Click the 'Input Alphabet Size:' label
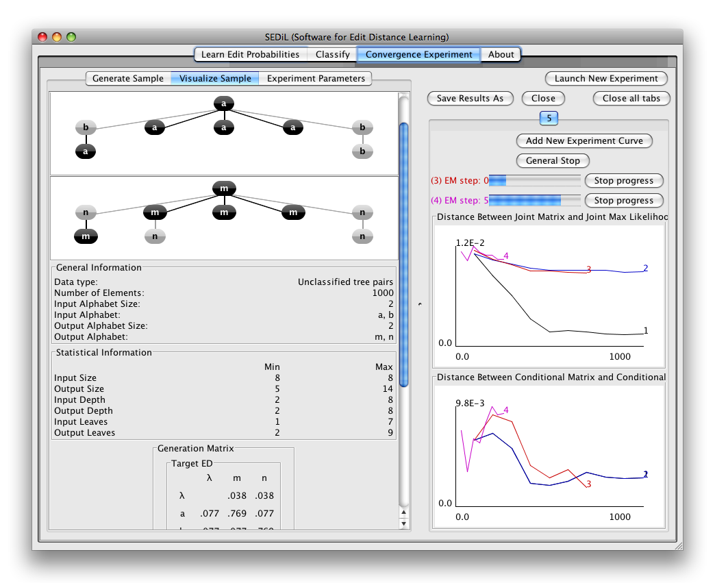The width and height of the screenshot is (728, 583). (x=97, y=303)
